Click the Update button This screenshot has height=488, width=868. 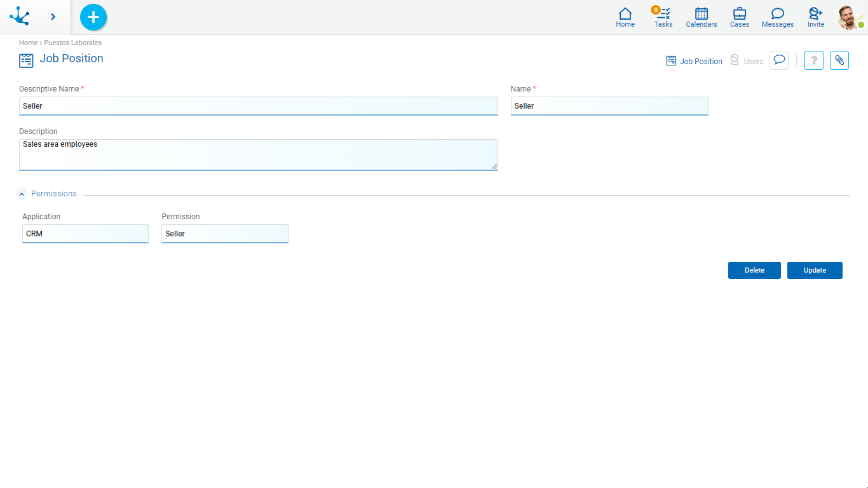tap(815, 270)
